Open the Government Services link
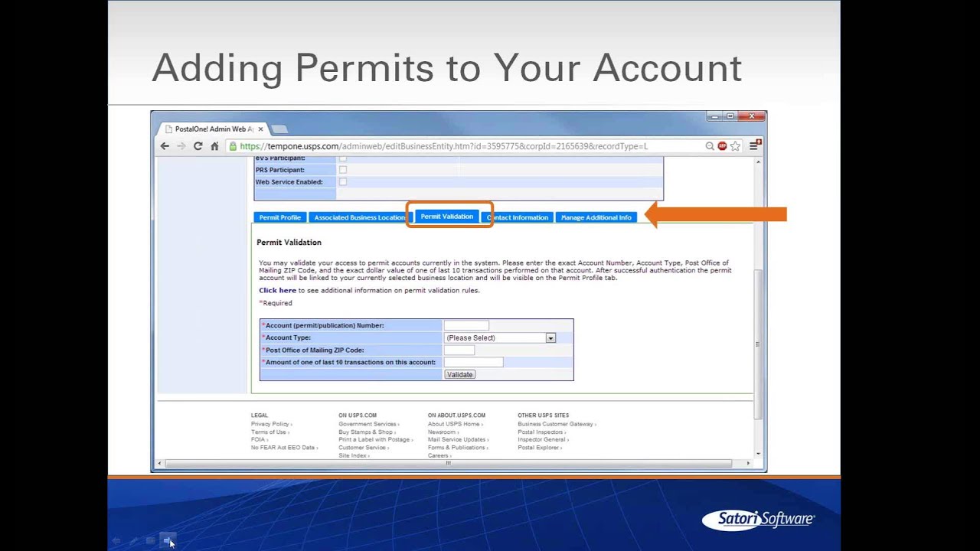This screenshot has width=980, height=551. click(x=369, y=424)
